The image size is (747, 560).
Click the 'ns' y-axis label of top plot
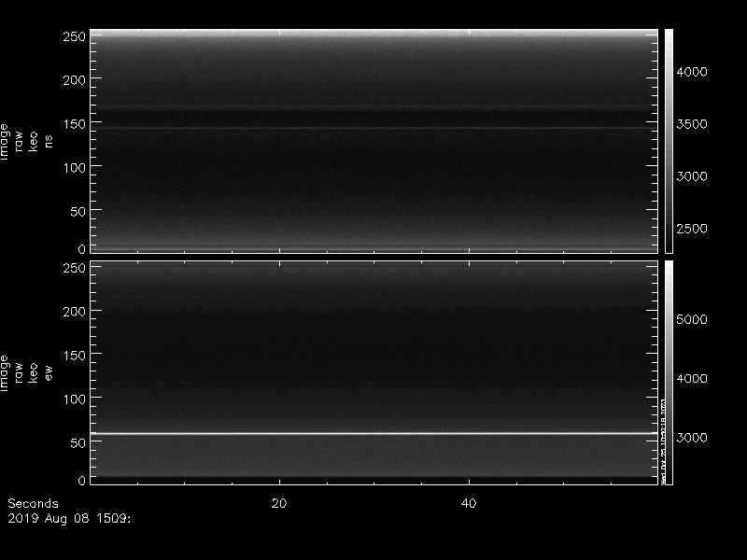point(49,140)
